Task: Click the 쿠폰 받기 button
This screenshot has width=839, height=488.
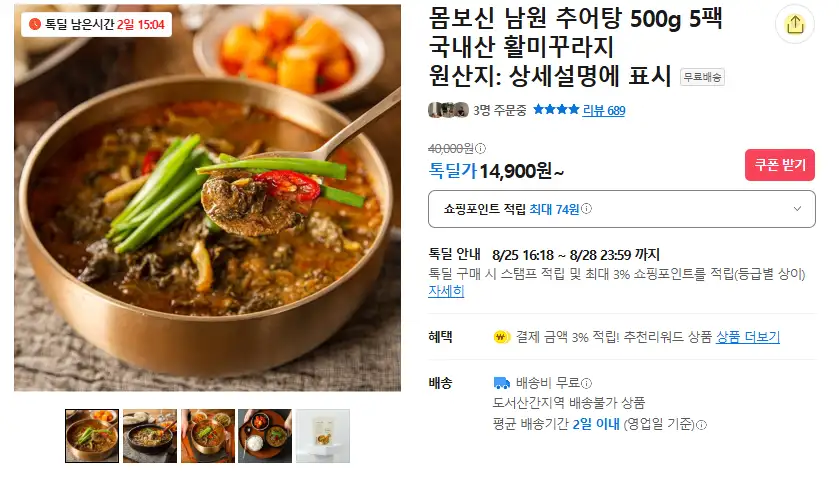Action: coord(780,165)
